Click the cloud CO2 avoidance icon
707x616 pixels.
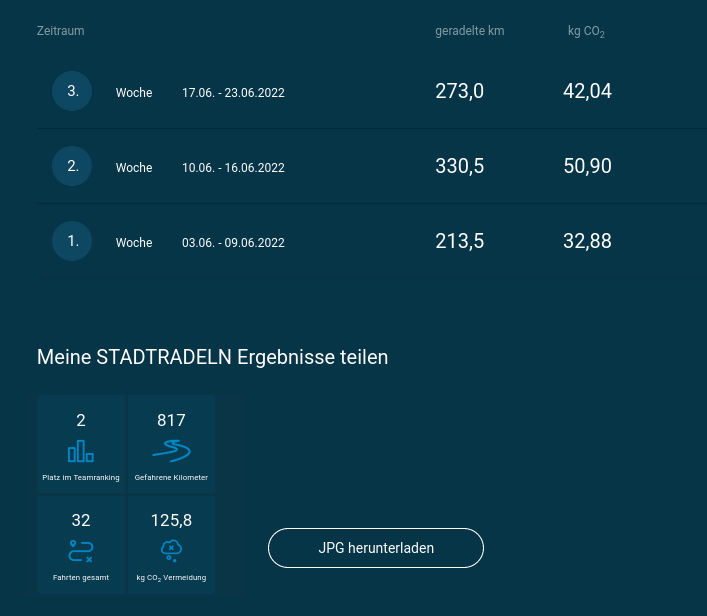[x=171, y=549]
